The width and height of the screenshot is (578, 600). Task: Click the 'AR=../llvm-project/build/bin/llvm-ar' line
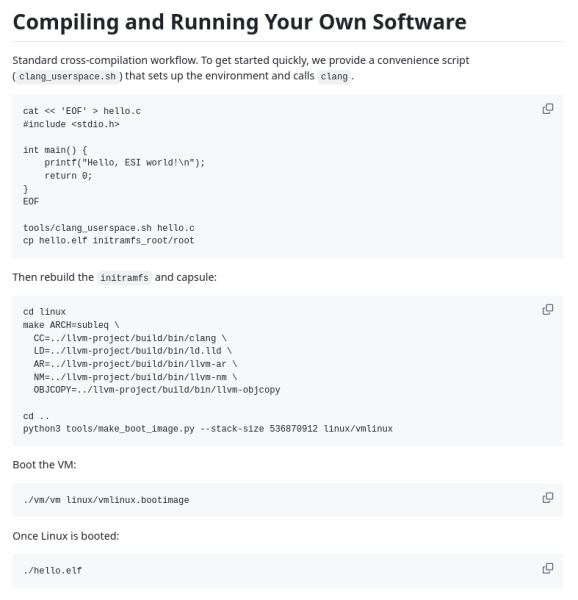(135, 364)
